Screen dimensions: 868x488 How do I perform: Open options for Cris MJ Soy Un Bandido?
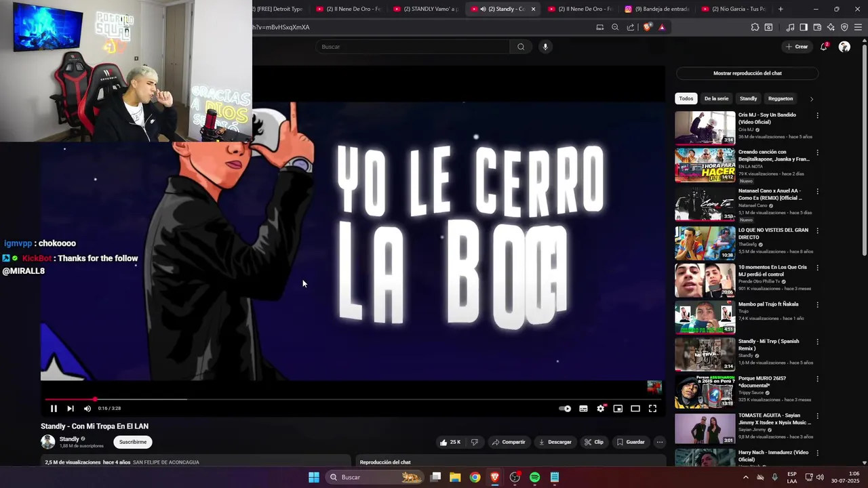[817, 116]
